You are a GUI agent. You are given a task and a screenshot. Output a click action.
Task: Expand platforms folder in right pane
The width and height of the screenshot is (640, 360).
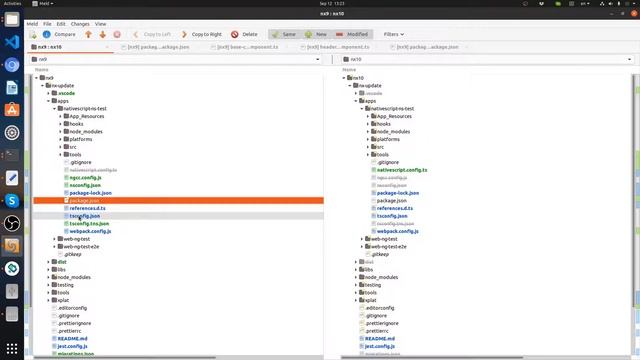tap(368, 140)
